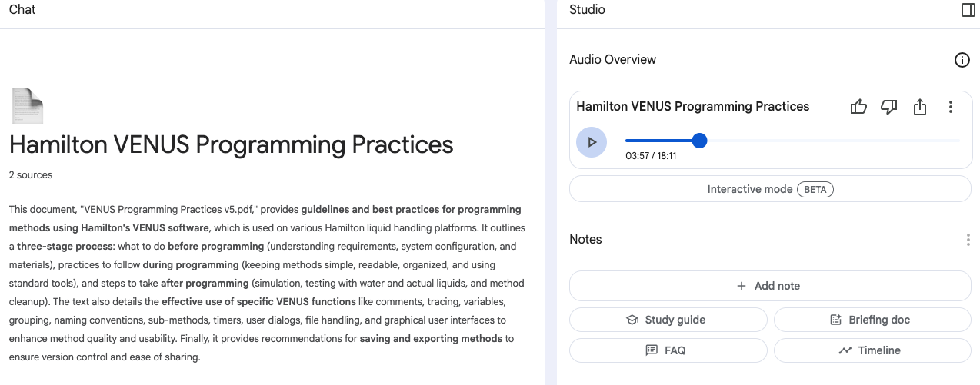Show Audio Overview info
This screenshot has height=385, width=980.
962,60
